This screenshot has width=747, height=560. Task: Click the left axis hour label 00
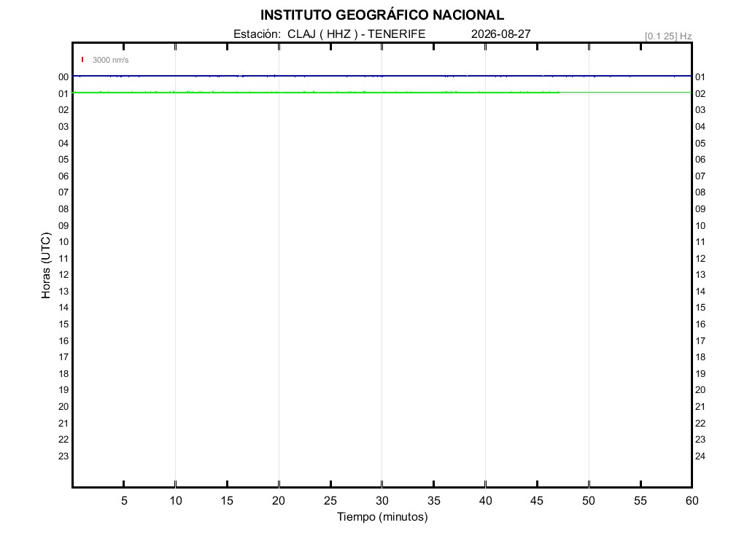(63, 77)
